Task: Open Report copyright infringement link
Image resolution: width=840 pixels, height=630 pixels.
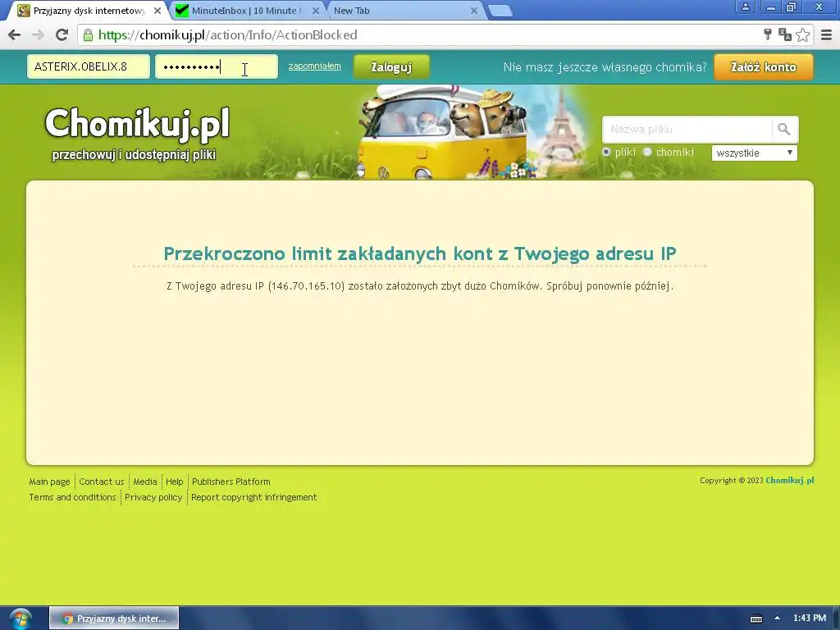Action: (254, 497)
